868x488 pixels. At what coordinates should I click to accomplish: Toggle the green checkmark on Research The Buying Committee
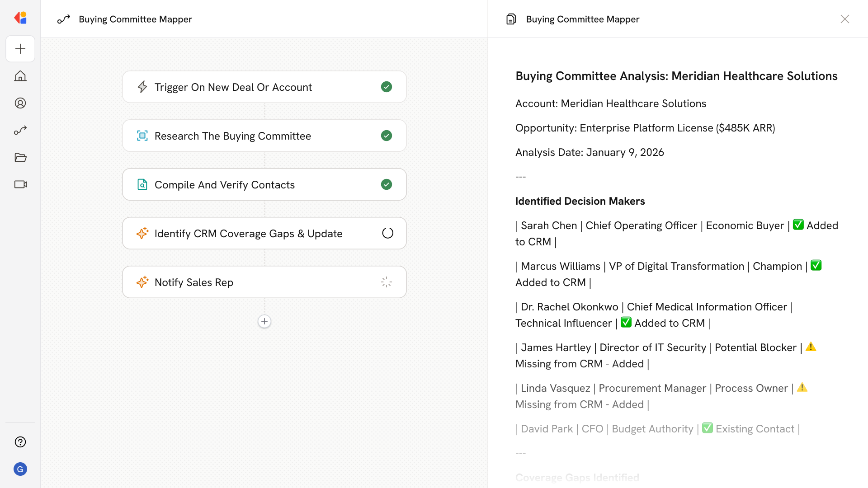pos(386,136)
